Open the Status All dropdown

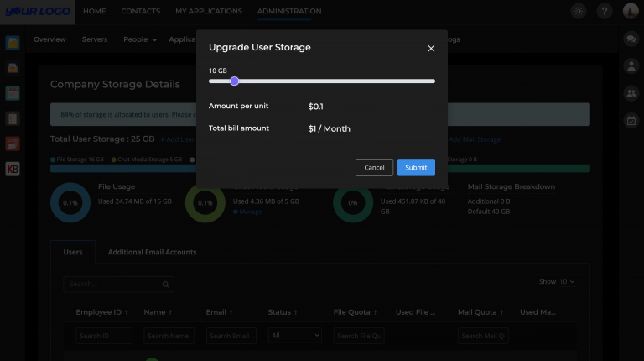tap(295, 336)
